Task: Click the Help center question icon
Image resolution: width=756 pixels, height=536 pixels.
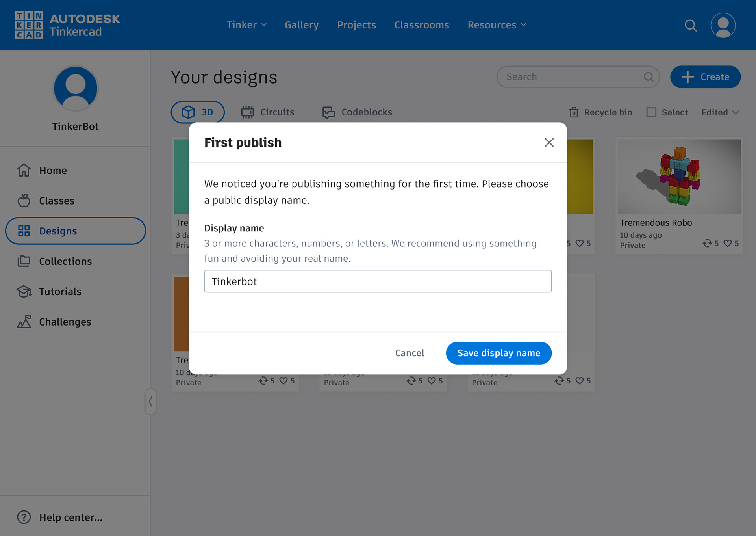Action: (24, 517)
